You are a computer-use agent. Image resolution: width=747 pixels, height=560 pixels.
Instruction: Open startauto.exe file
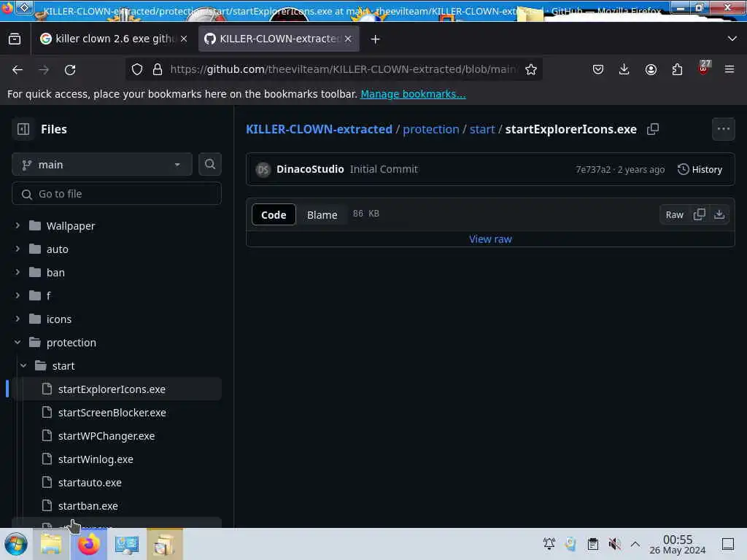click(90, 483)
